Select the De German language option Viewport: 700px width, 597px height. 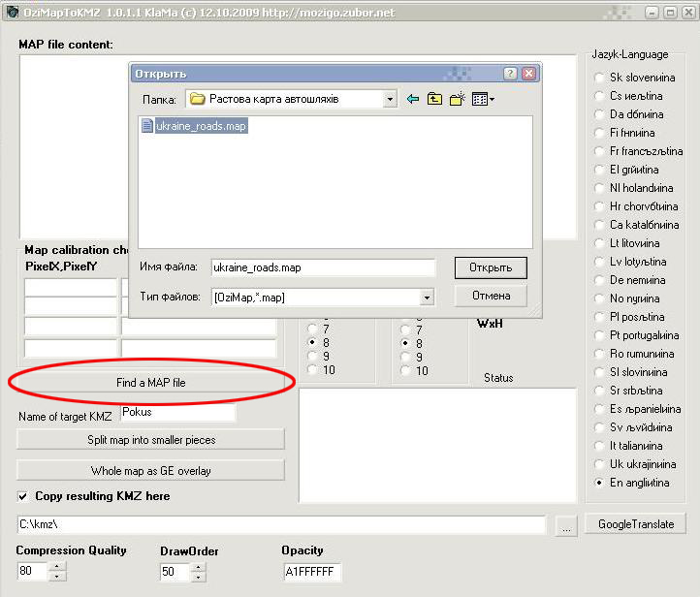point(601,280)
